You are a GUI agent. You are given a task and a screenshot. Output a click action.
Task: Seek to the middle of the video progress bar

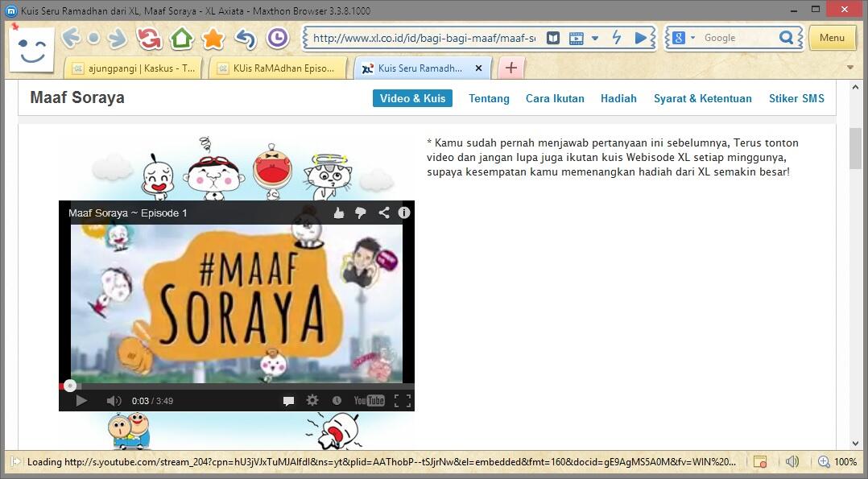[x=237, y=386]
